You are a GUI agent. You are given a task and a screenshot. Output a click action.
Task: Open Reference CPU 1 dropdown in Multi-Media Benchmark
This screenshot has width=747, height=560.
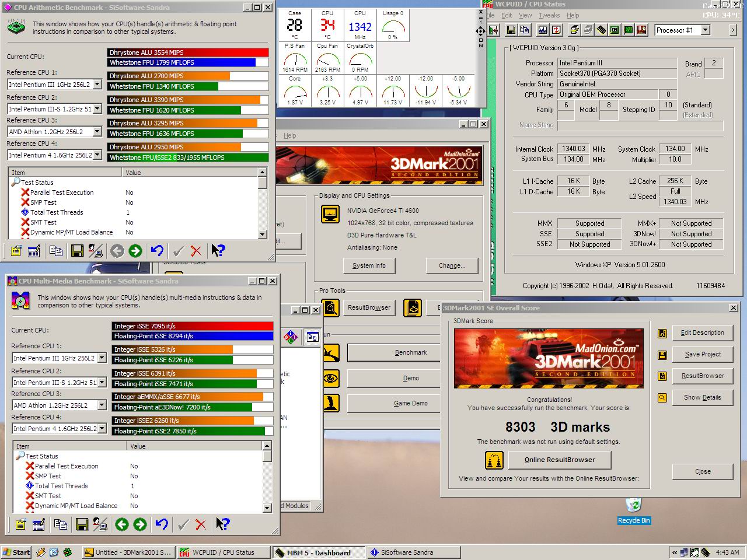click(x=102, y=358)
